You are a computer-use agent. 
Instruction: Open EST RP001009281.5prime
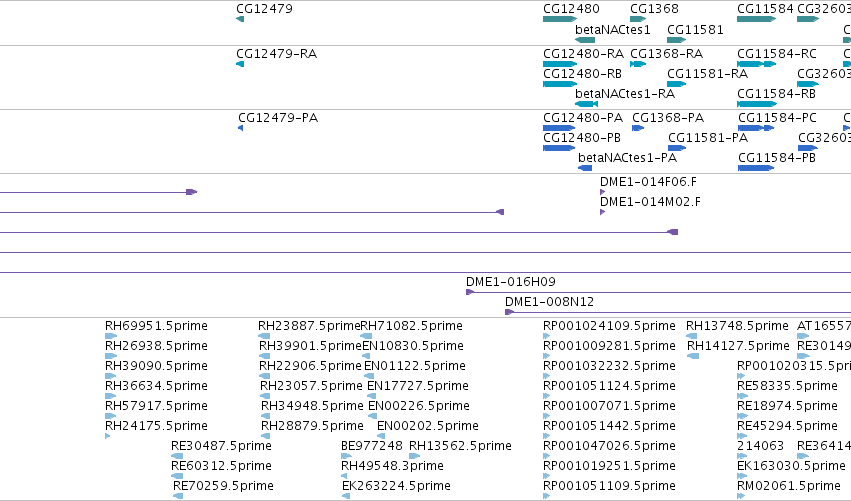(609, 346)
